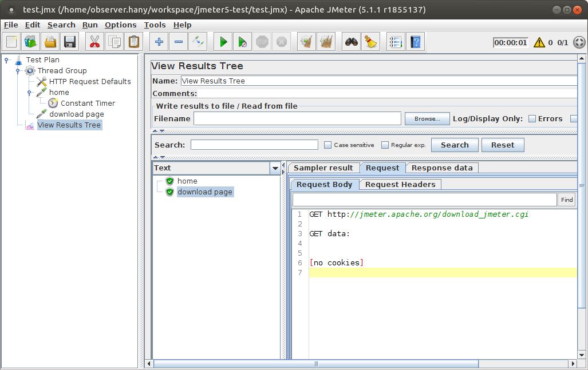The height and width of the screenshot is (370, 588).
Task: Click the Stop test icon
Action: [x=262, y=42]
